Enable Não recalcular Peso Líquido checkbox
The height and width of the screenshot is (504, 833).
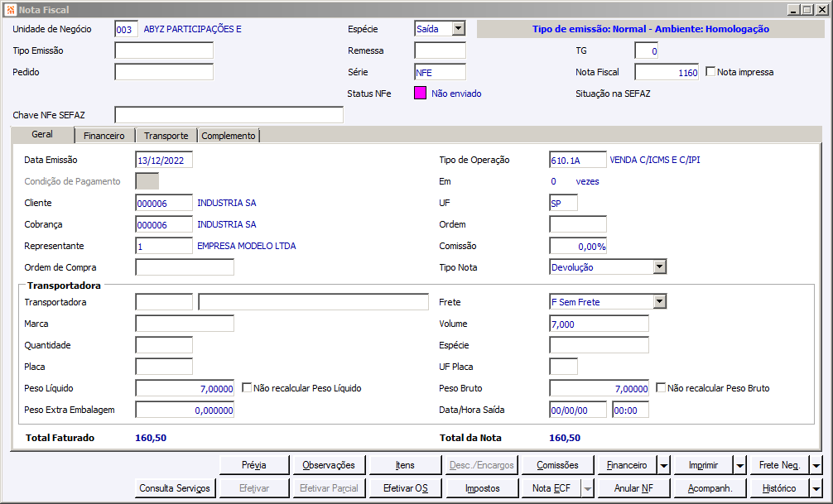[247, 387]
